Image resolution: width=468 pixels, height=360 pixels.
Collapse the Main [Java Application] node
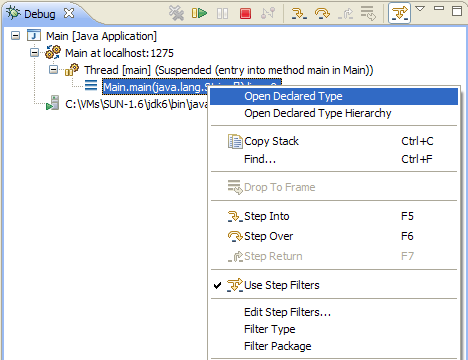click(x=15, y=35)
